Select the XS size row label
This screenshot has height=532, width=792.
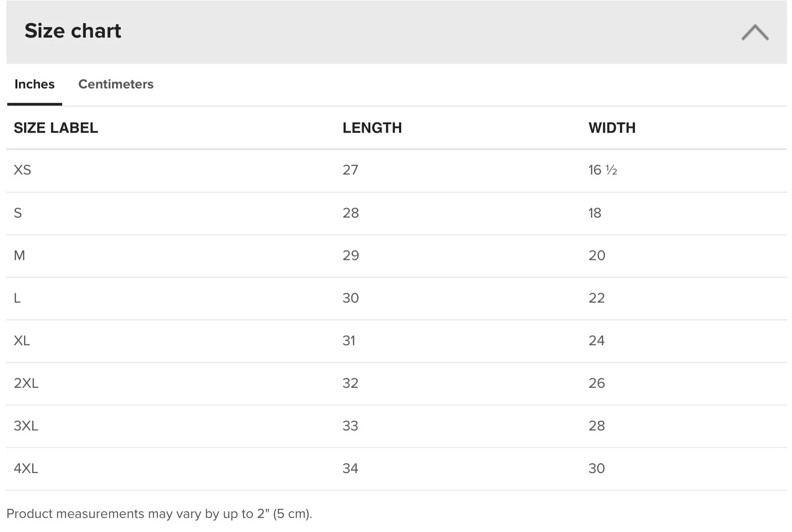(x=22, y=170)
